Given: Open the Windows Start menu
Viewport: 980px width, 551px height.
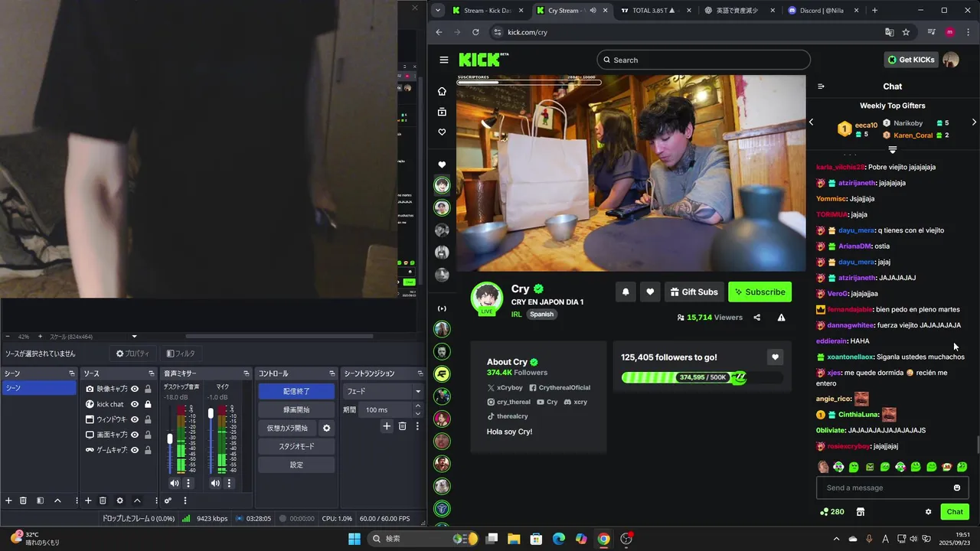Looking at the screenshot, I should (x=354, y=539).
